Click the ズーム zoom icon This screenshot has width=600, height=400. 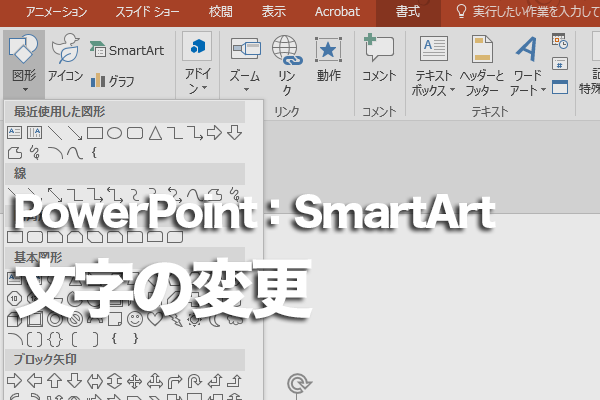[245, 49]
